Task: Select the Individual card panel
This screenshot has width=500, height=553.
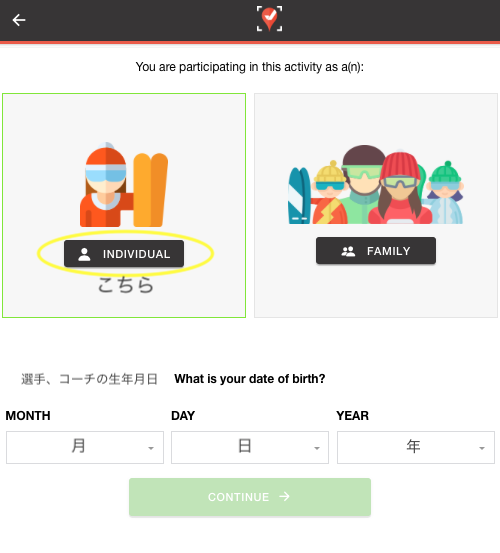Action: click(x=124, y=206)
